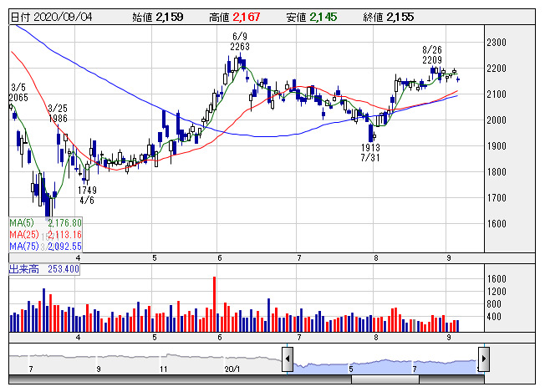Click the 7/31 low label 1913
The height and width of the screenshot is (392, 545).
tap(370, 146)
